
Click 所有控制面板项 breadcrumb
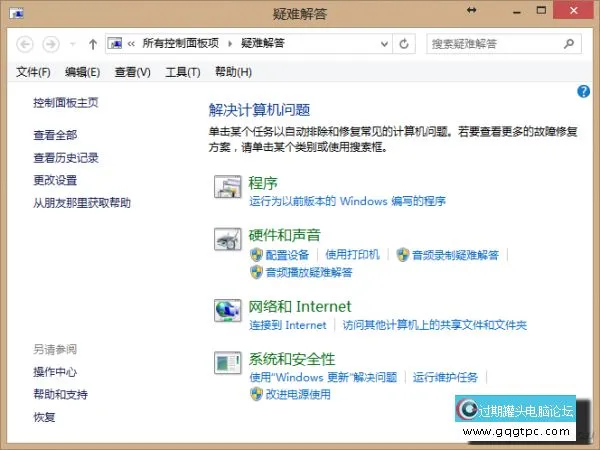click(x=181, y=43)
